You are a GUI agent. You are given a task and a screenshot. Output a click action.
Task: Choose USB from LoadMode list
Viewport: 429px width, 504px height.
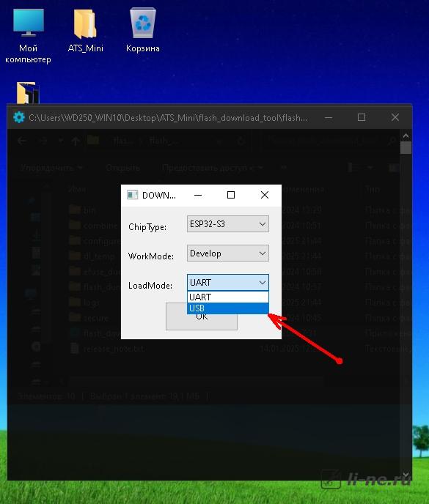point(228,308)
